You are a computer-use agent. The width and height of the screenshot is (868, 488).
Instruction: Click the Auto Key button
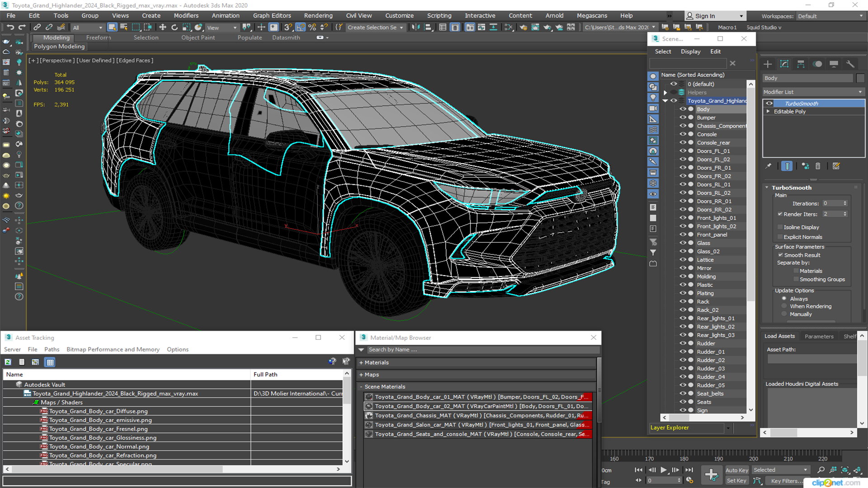(737, 470)
